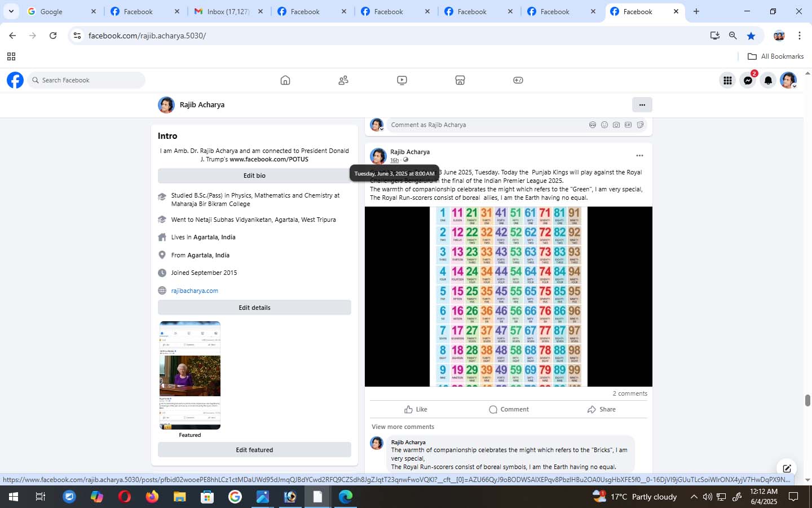Image resolution: width=812 pixels, height=508 pixels.
Task: Open the volume control in system tray
Action: [x=707, y=497]
